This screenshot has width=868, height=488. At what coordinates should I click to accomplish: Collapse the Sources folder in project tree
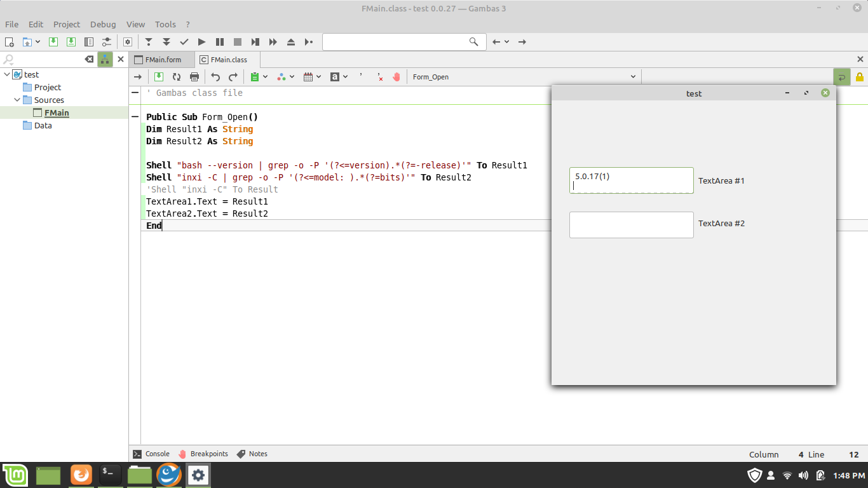pos(17,100)
